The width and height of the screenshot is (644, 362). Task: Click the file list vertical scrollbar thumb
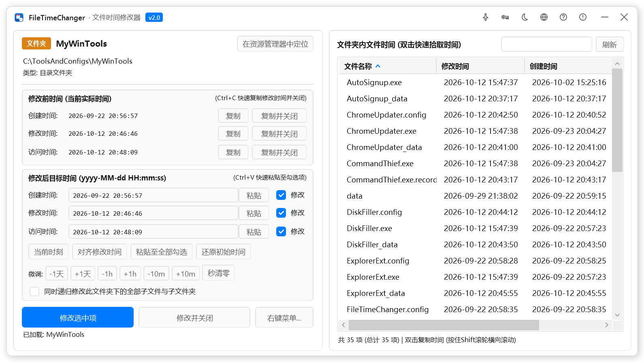coord(617,120)
